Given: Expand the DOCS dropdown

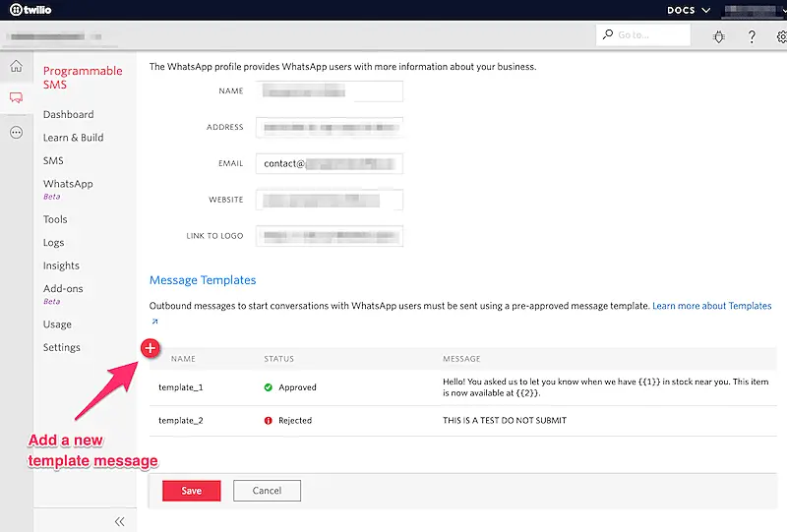Looking at the screenshot, I should point(688,10).
